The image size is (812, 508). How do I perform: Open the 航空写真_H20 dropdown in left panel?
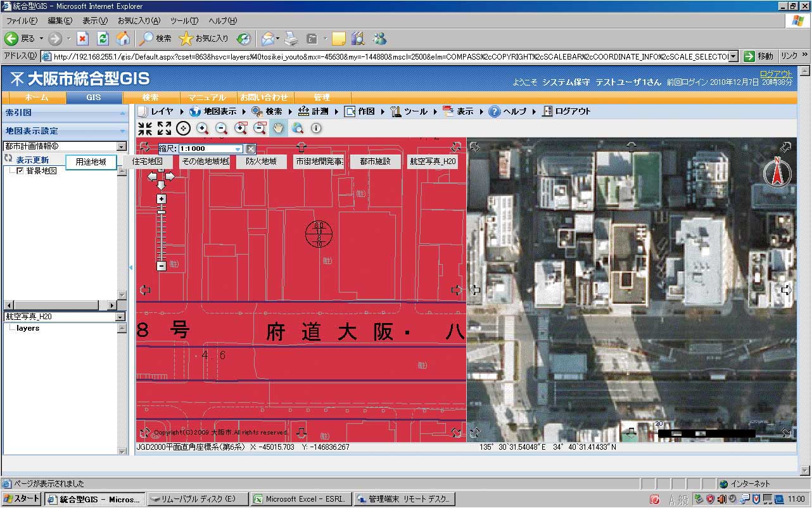[x=122, y=316]
